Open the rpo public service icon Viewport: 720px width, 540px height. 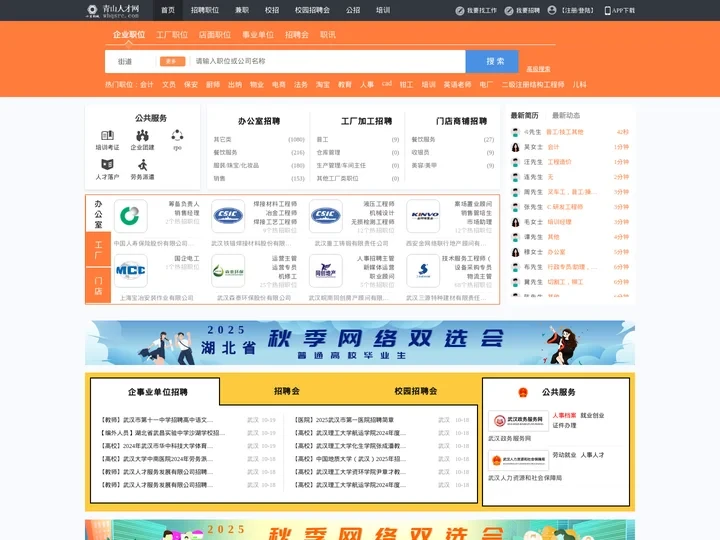coord(177,140)
